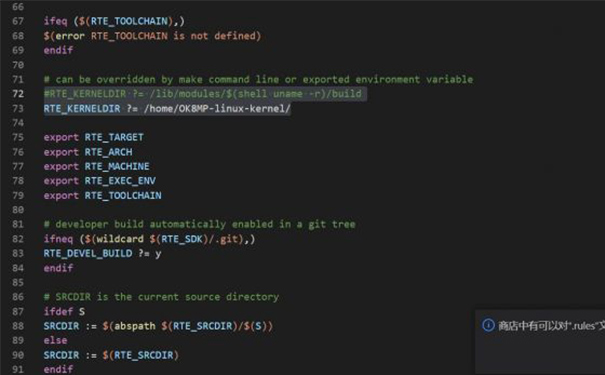Place cursor on RTE_KERNELDIR in line 73
Screen dimensions: 605x375
point(82,108)
